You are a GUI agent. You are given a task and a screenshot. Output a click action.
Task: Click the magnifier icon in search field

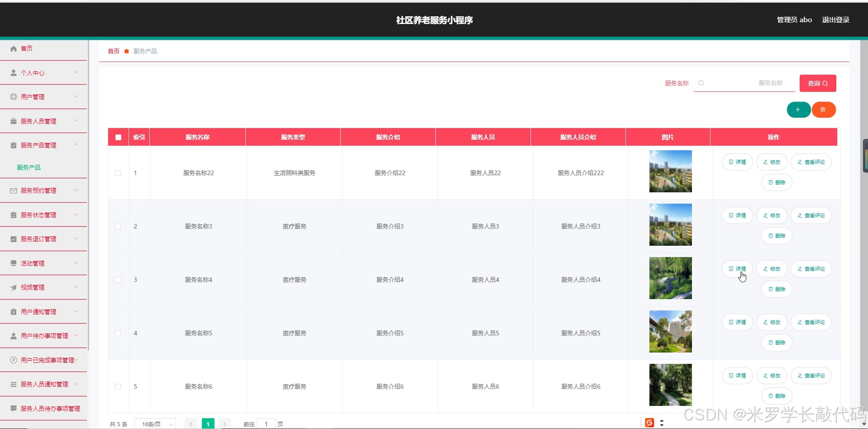pyautogui.click(x=701, y=83)
